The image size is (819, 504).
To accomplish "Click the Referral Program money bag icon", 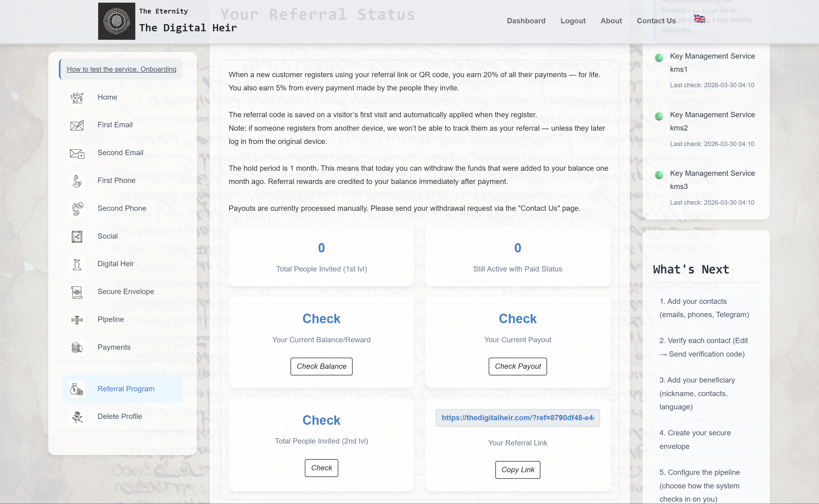I will 77,389.
